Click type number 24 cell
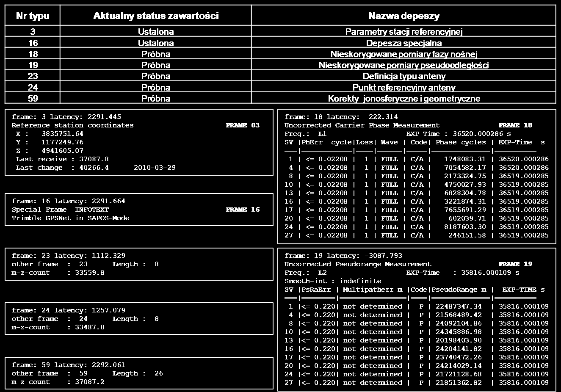This screenshot has width=561, height=392. [x=33, y=87]
